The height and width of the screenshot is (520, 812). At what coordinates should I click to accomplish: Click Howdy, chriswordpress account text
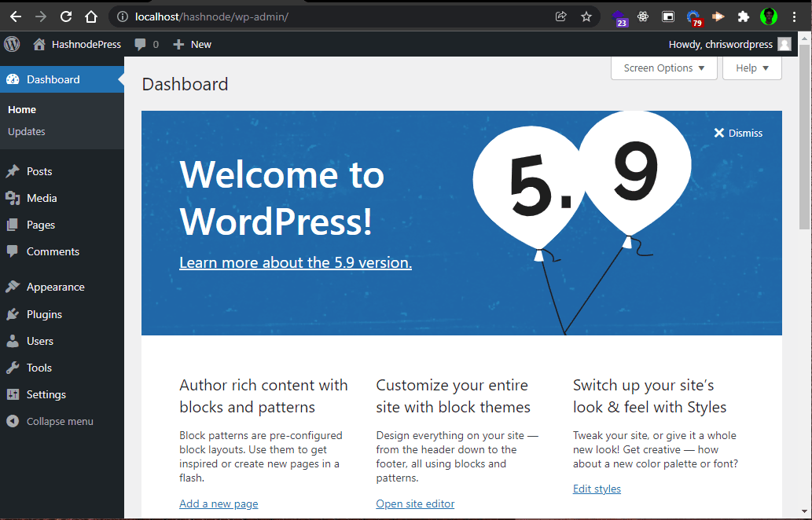coord(720,45)
